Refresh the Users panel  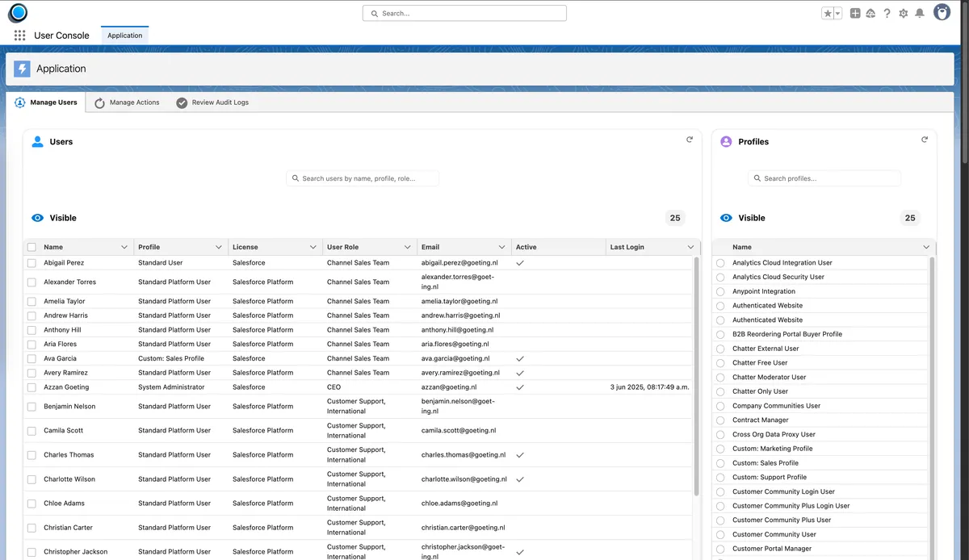[x=690, y=140]
